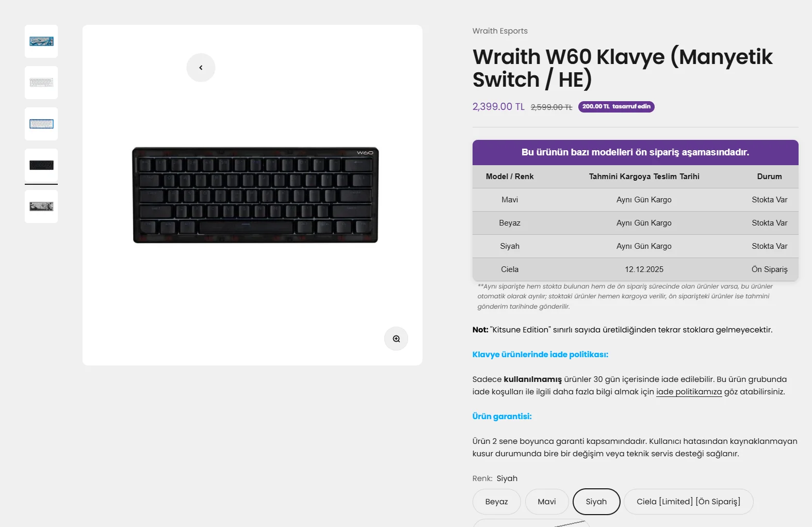Viewport: 812px width, 527px height.
Task: Click the 200.00 TL tasarruf edin badge
Action: click(x=616, y=107)
